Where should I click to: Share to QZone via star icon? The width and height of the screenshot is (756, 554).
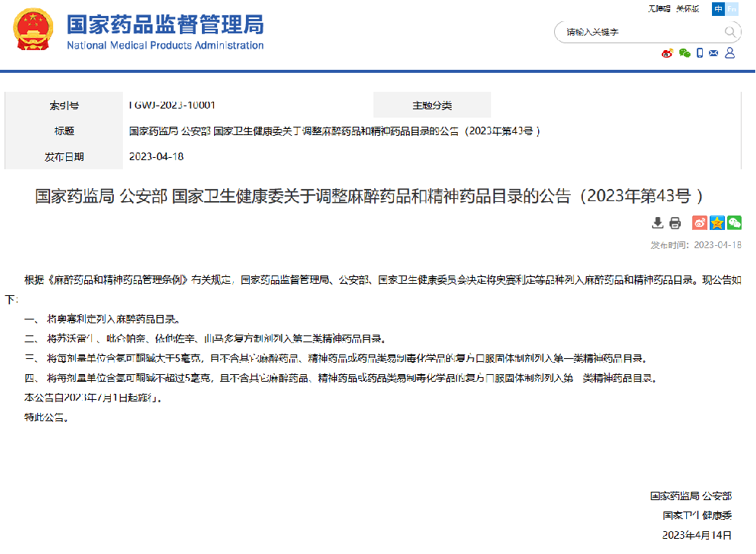717,222
